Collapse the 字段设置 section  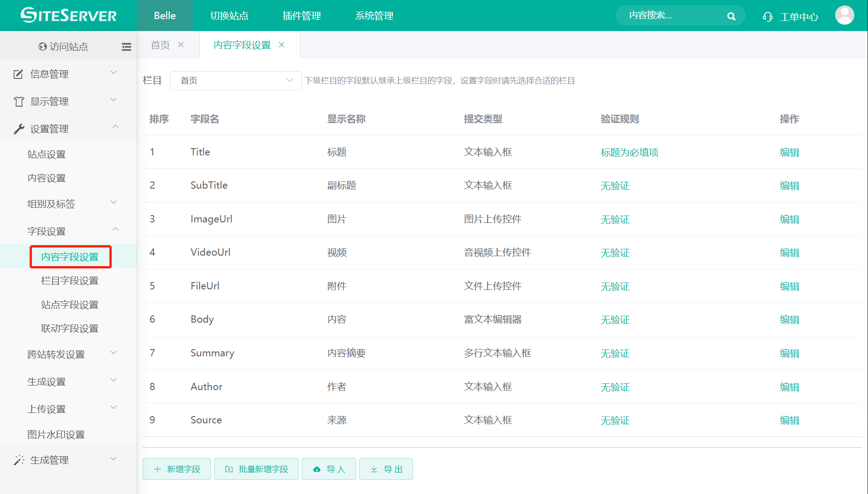(46, 231)
